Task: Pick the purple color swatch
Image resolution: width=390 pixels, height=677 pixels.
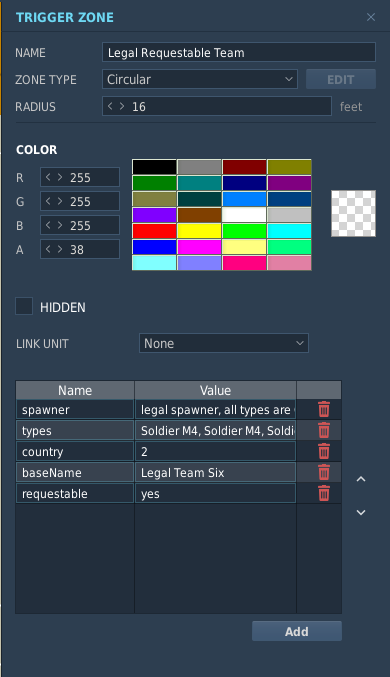Action: [x=289, y=183]
